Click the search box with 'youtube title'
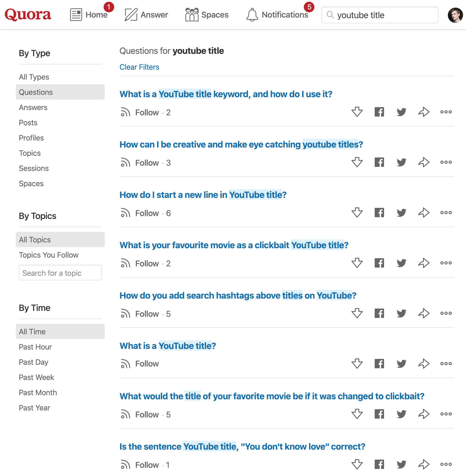 click(x=380, y=15)
